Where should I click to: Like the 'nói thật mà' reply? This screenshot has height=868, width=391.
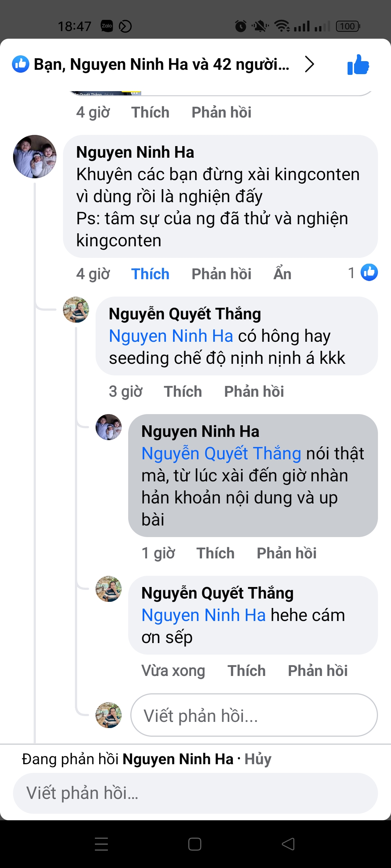(x=215, y=553)
